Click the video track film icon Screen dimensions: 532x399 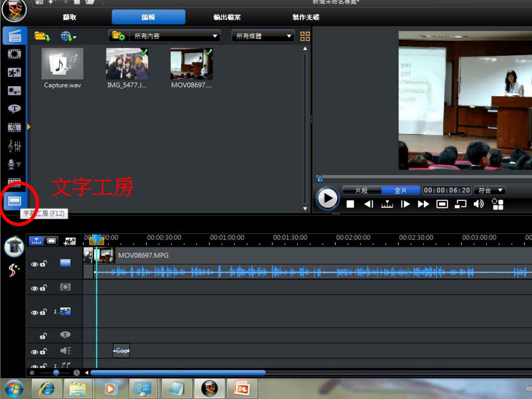pyautogui.click(x=65, y=263)
